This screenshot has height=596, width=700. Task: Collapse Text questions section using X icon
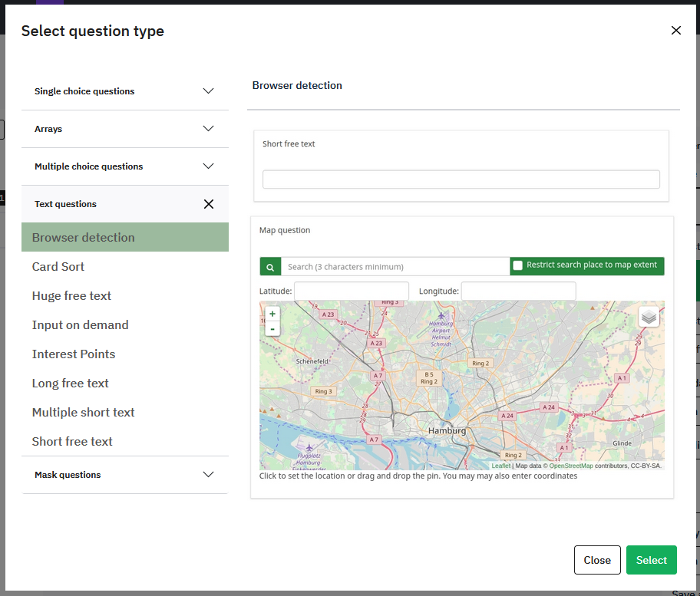click(x=208, y=204)
